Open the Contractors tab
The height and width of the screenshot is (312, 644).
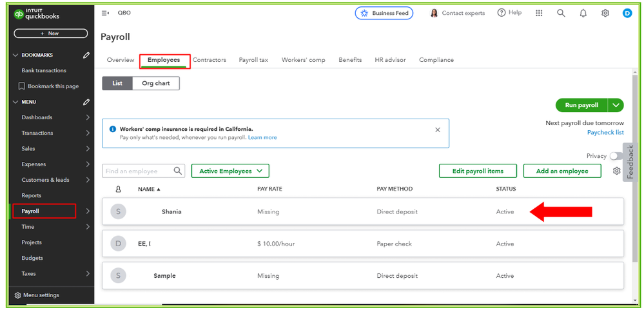[210, 60]
